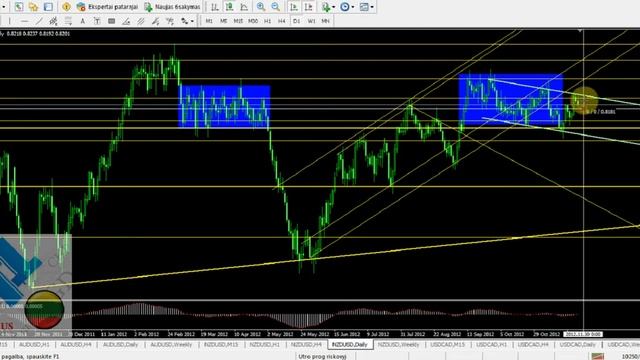The width and height of the screenshot is (640, 360).
Task: Toggle chart shift from right edge
Action: pos(309,7)
